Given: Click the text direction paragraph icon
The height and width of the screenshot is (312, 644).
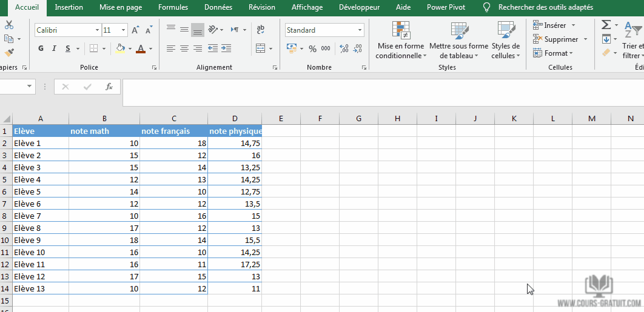Looking at the screenshot, I should tap(235, 30).
